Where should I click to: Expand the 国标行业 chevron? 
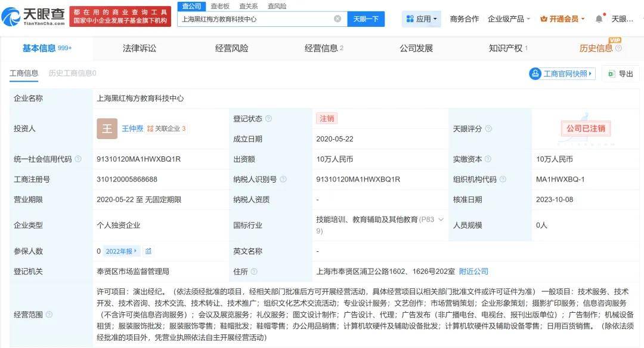441,219
